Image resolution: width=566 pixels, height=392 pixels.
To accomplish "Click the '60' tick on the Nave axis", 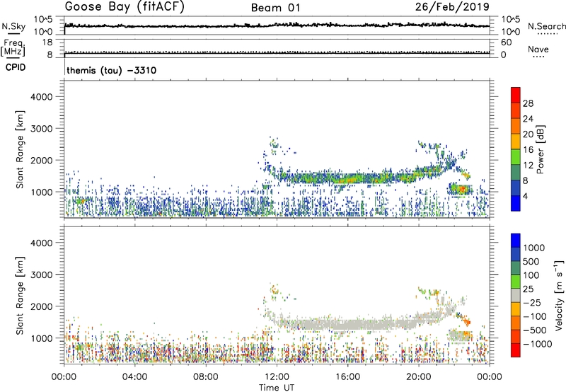I will click(x=506, y=42).
